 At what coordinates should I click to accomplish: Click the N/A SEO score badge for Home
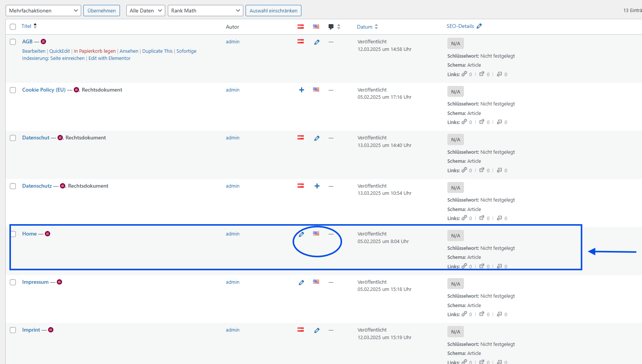click(x=455, y=236)
